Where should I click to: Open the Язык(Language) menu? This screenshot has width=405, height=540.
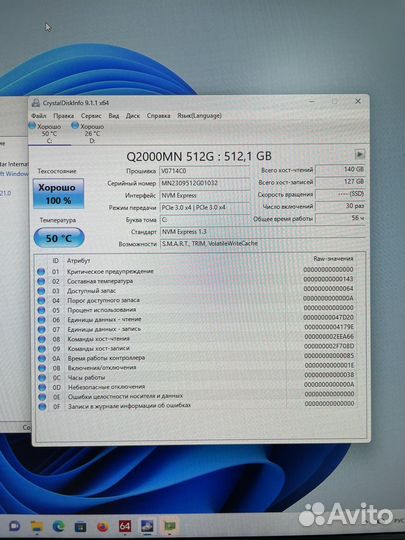coord(199,116)
